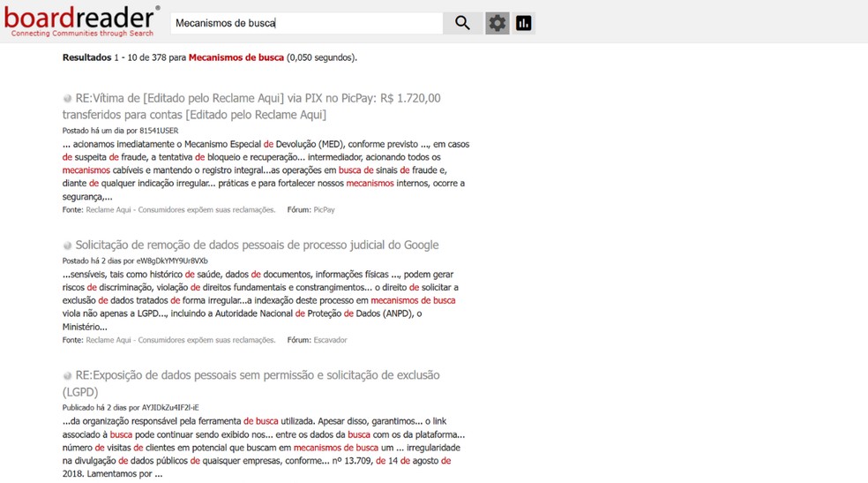Open result 'RE:Vítima de [Editado pelo Reclame Aqui] via PIX'

point(251,106)
